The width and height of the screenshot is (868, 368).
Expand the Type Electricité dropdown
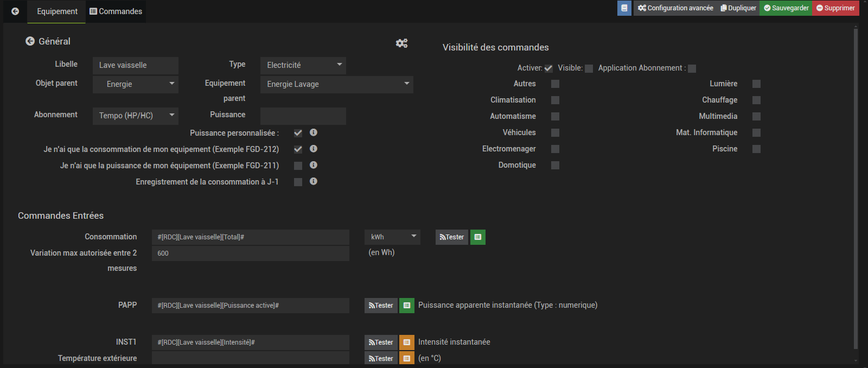[x=303, y=65]
